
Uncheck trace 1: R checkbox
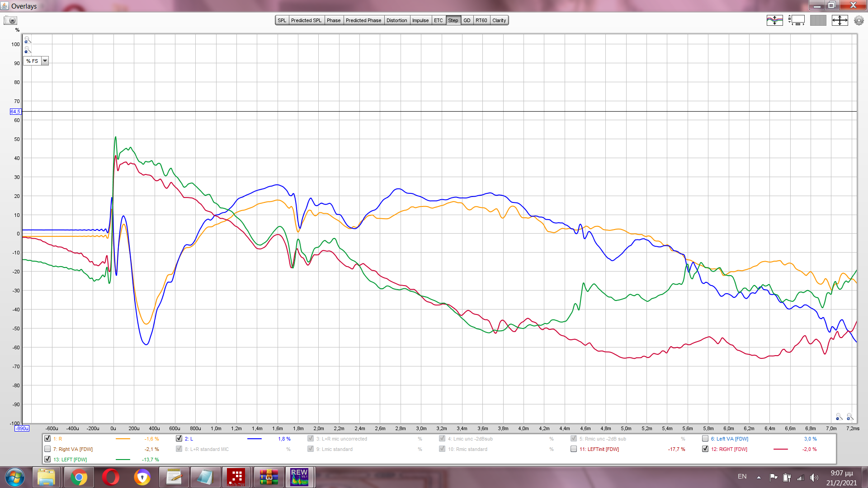(47, 439)
